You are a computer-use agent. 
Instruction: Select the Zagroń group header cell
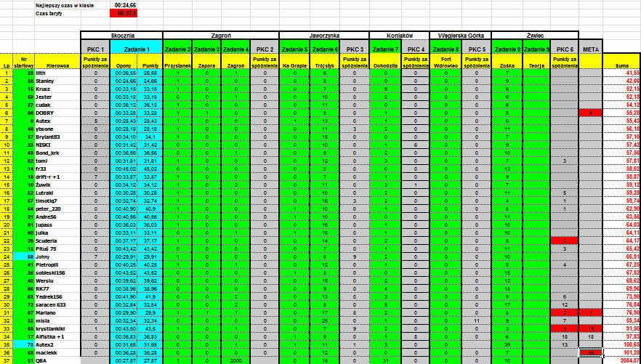(221, 36)
